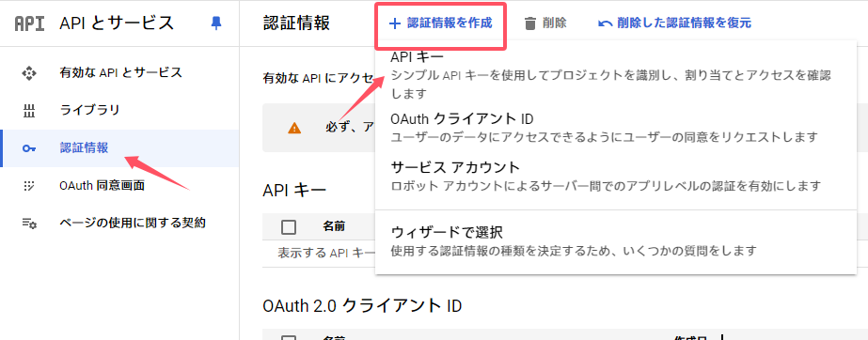Click 削除した認証情報を復元

675,23
